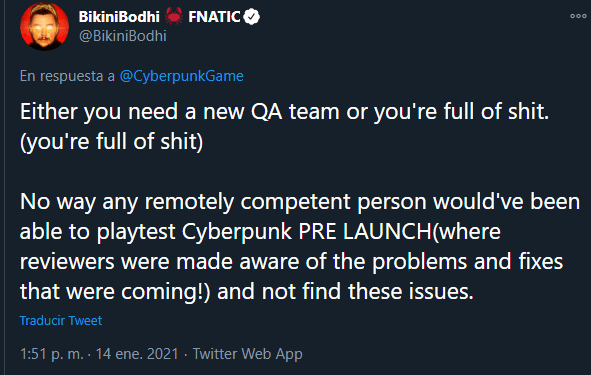Image resolution: width=591 pixels, height=375 pixels.
Task: Click the '(you're full of shit)' line
Action: tap(112, 142)
